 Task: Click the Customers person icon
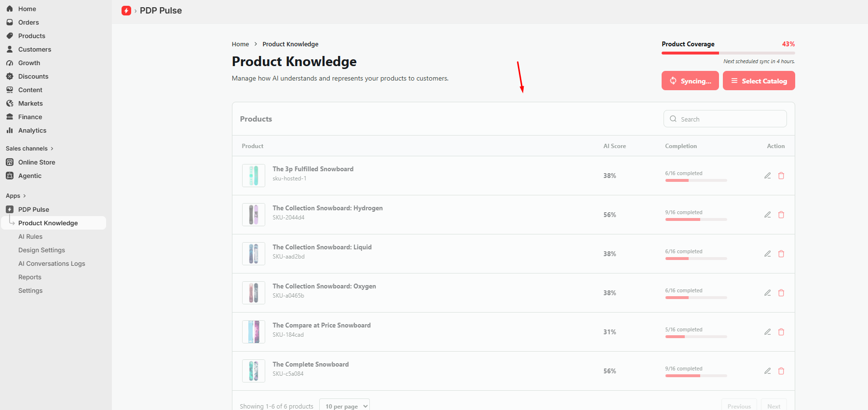click(x=10, y=49)
